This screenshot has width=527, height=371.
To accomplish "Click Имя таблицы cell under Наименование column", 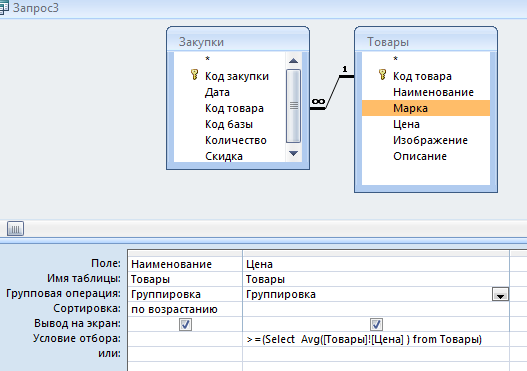I will point(185,279).
